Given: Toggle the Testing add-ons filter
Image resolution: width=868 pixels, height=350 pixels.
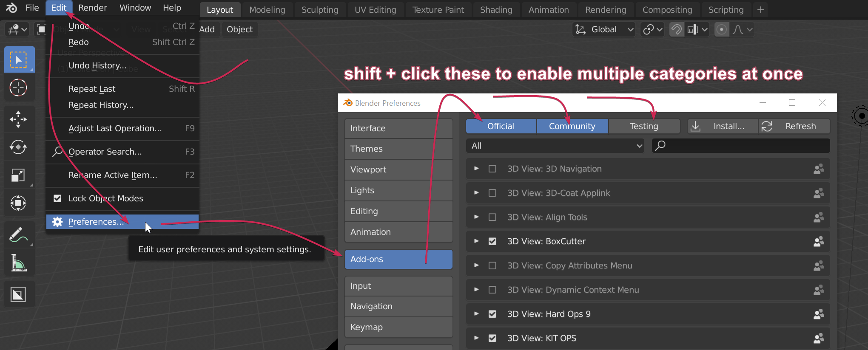Looking at the screenshot, I should pos(644,126).
